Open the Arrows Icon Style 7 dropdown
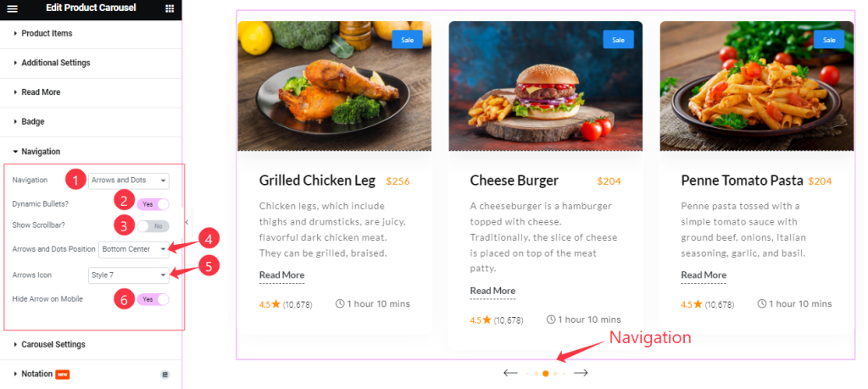This screenshot has width=868, height=389. [129, 274]
